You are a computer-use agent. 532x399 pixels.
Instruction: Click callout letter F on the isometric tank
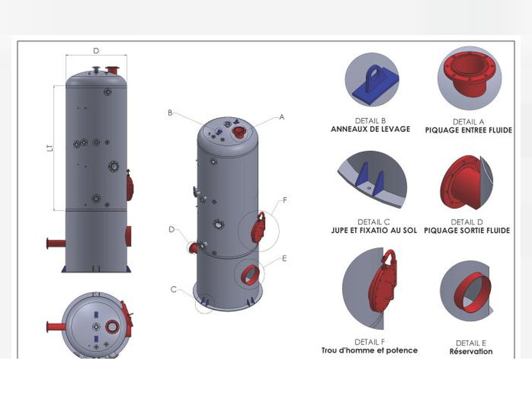coord(285,200)
